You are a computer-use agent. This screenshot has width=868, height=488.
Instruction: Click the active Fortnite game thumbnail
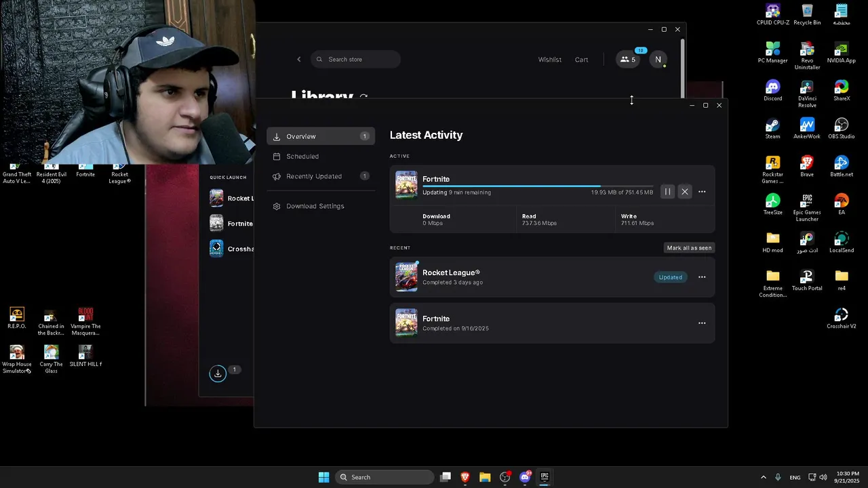406,185
